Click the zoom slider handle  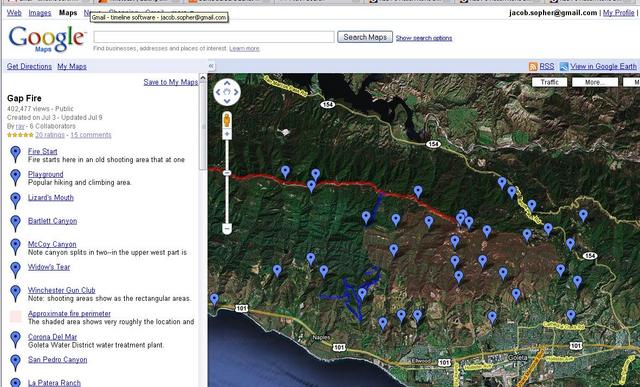click(227, 173)
